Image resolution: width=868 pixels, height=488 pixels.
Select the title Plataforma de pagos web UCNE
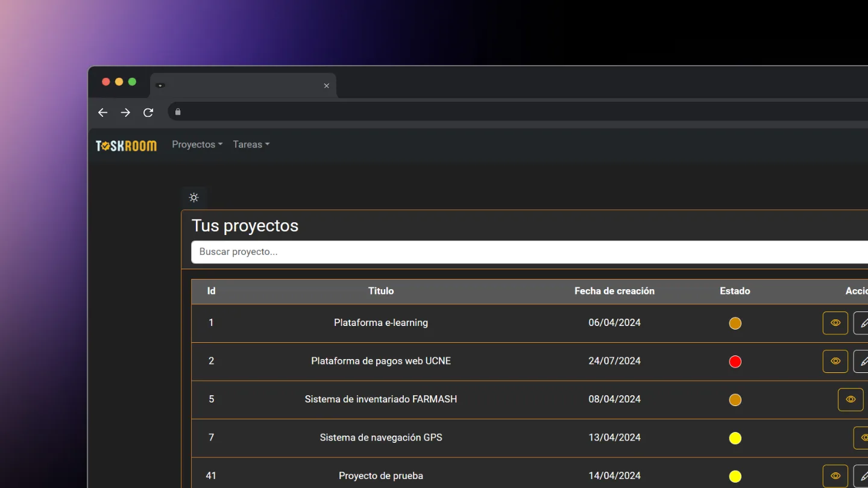(381, 361)
